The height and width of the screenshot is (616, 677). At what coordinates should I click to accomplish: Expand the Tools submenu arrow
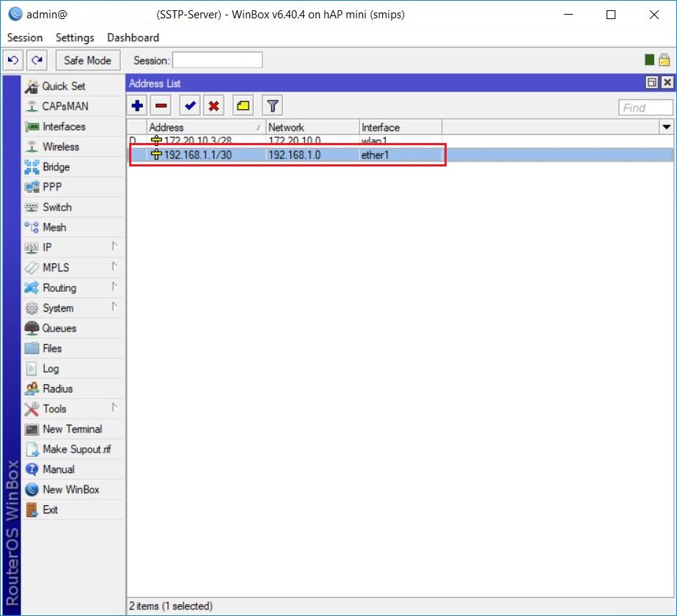[114, 408]
